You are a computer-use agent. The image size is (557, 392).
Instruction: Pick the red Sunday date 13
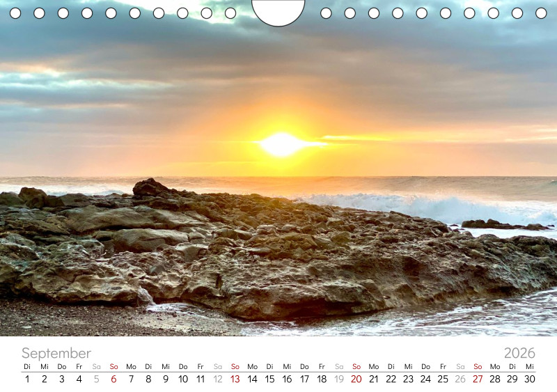(x=235, y=379)
